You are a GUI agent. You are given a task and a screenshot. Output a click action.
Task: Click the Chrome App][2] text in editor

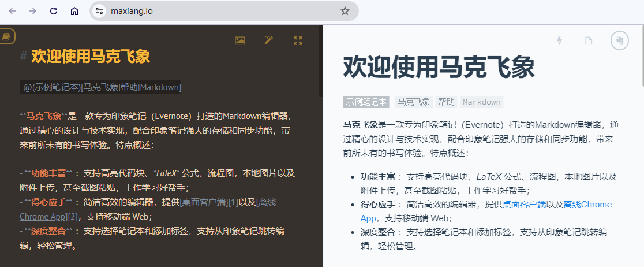(x=48, y=216)
